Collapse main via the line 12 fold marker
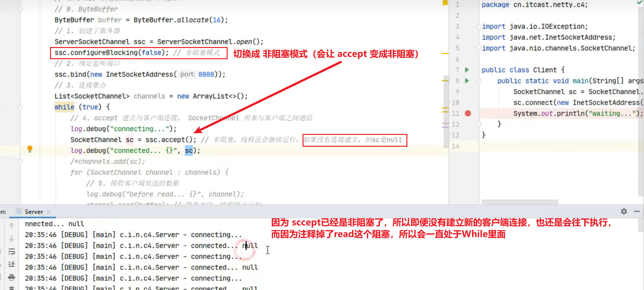 [479, 124]
